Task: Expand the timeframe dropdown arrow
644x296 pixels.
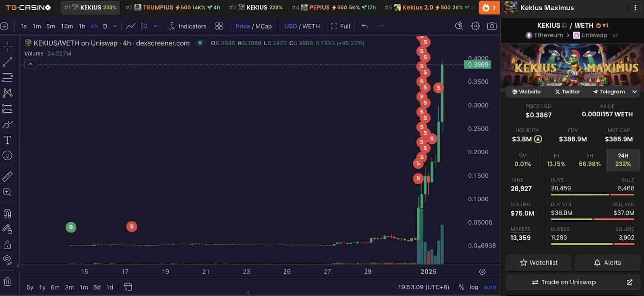Action: [x=115, y=26]
